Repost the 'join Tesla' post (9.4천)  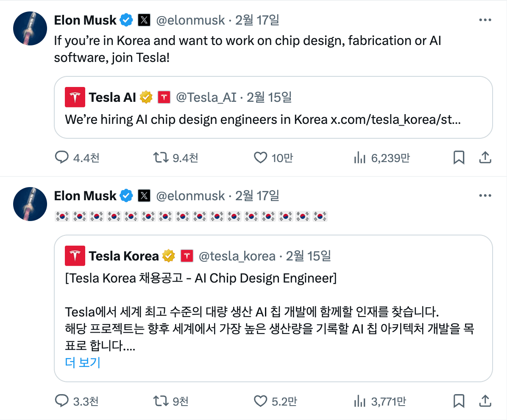point(160,158)
